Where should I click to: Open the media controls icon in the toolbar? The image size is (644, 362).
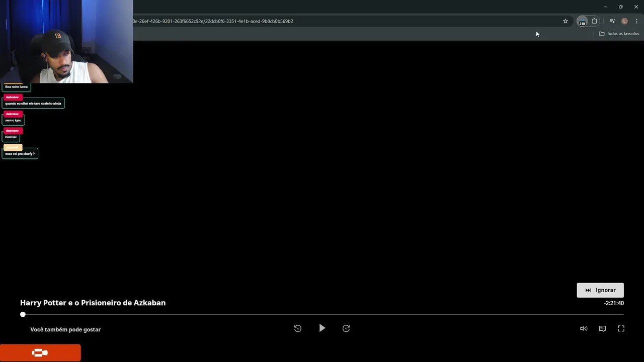click(x=612, y=21)
